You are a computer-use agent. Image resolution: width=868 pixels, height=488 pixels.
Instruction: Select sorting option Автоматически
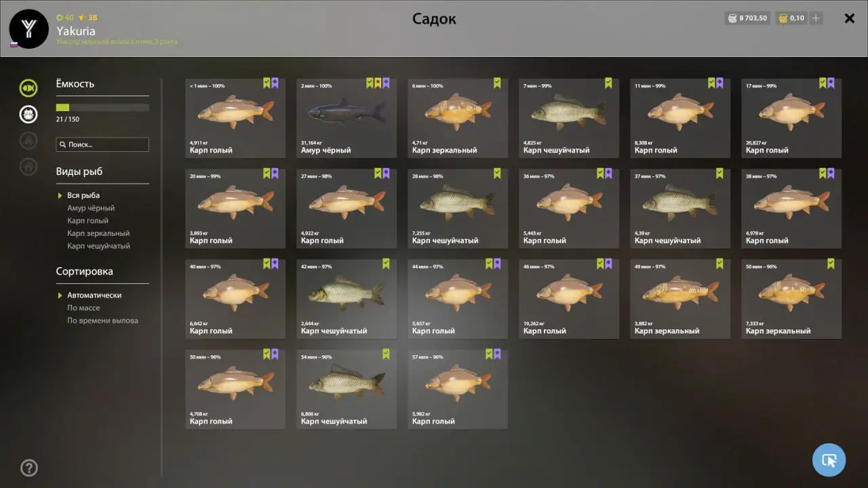(94, 296)
